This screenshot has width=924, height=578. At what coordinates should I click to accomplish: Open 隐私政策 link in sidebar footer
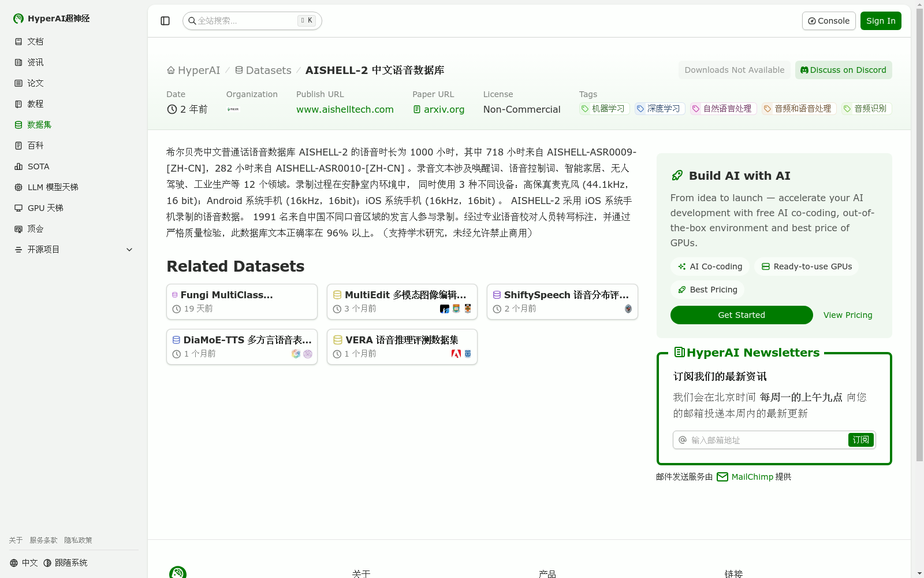pos(78,540)
